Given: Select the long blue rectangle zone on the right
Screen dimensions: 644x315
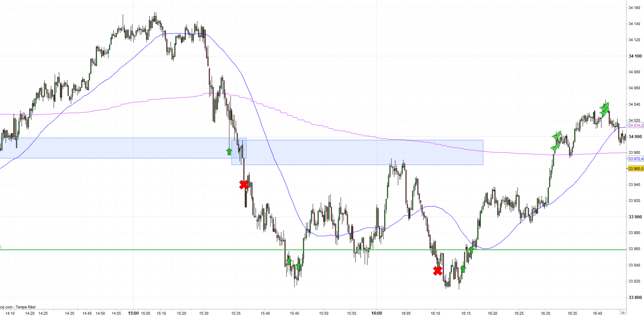Looking at the screenshot, I should 357,152.
